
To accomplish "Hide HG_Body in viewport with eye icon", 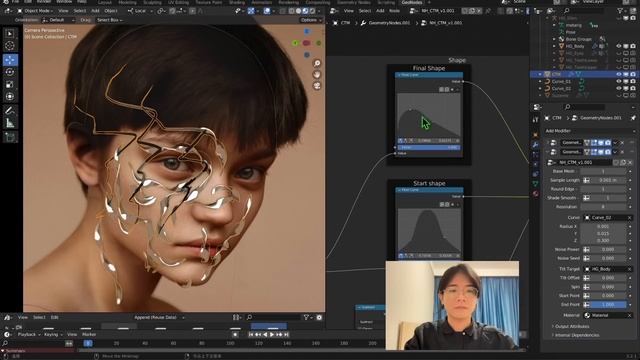I will [x=619, y=47].
